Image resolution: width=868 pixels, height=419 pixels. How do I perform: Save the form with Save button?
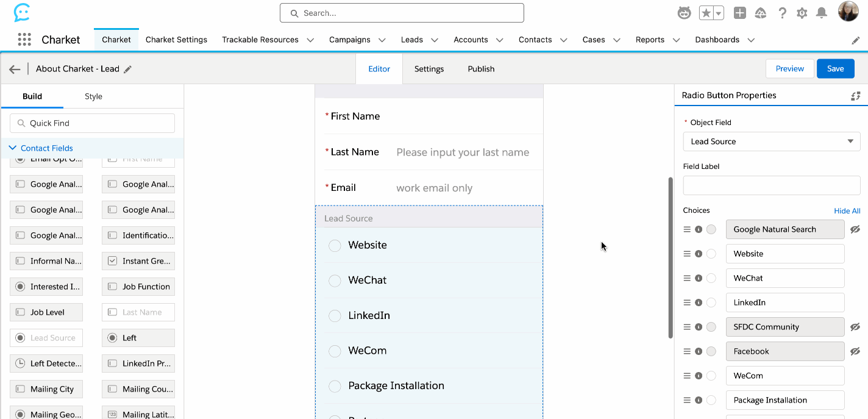tap(836, 69)
